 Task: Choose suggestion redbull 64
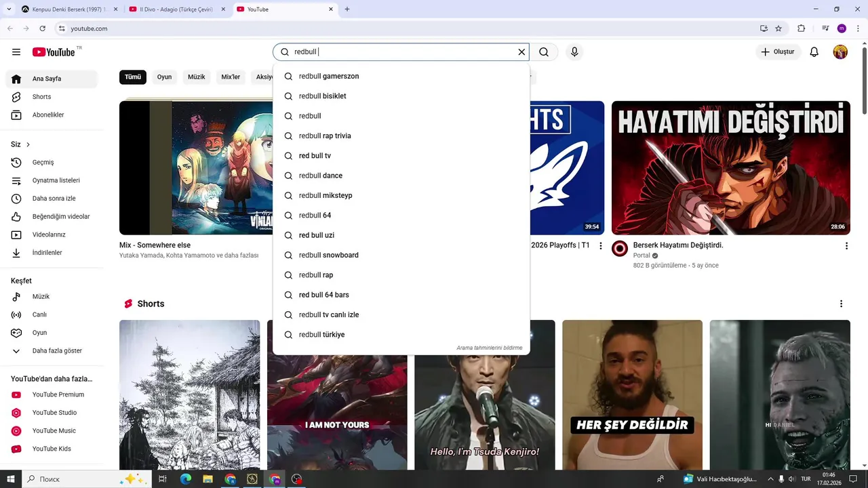[x=401, y=216]
